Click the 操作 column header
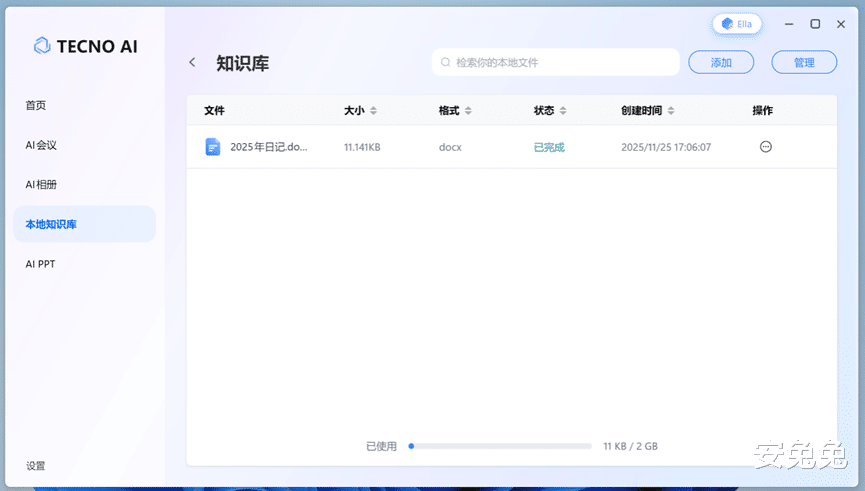Screen dimensions: 865x491 point(762,110)
